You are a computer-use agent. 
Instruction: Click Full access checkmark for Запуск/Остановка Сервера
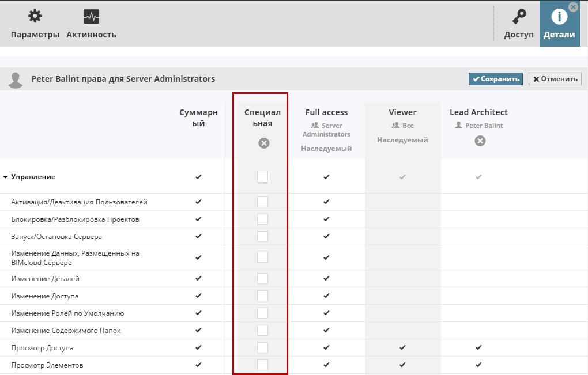click(326, 236)
